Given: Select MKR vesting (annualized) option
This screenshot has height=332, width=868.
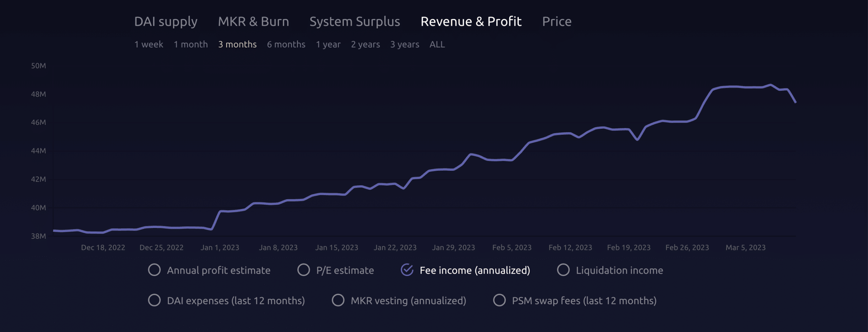Looking at the screenshot, I should tap(399, 300).
